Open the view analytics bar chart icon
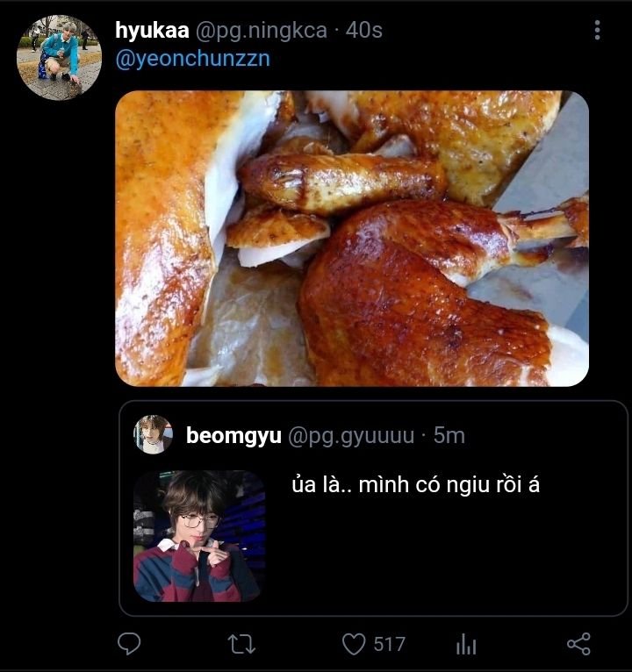632x672 pixels. click(x=466, y=646)
